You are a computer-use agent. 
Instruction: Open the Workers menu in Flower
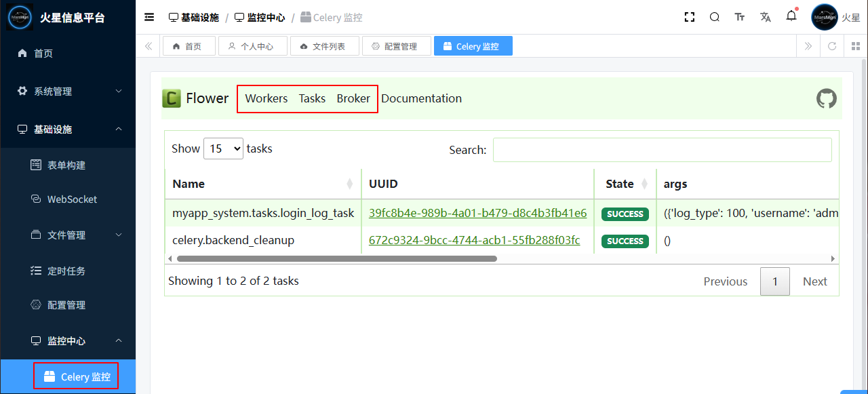pyautogui.click(x=266, y=98)
